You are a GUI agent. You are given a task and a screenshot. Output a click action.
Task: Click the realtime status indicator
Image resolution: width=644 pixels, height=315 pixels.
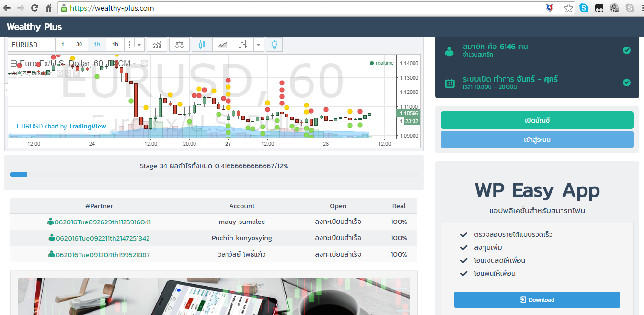(x=382, y=63)
